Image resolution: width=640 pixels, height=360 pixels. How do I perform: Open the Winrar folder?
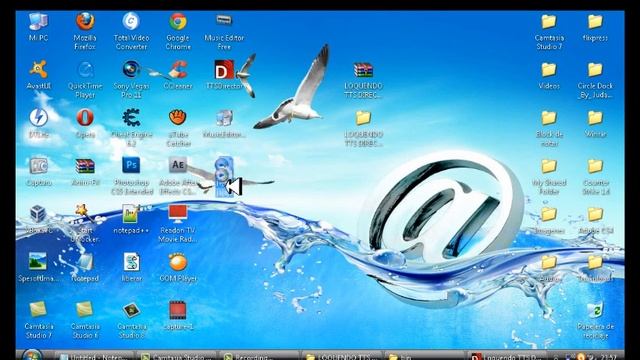click(595, 118)
